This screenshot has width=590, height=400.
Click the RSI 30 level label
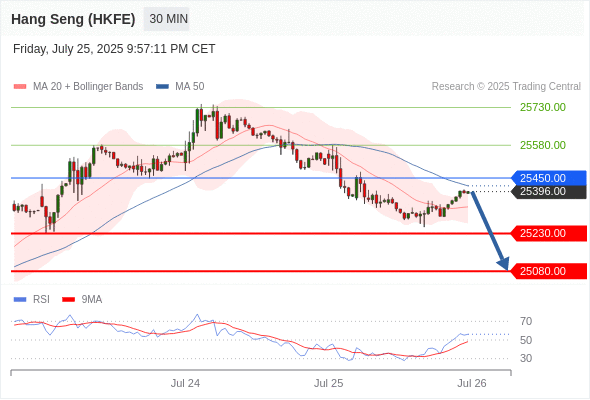point(526,358)
